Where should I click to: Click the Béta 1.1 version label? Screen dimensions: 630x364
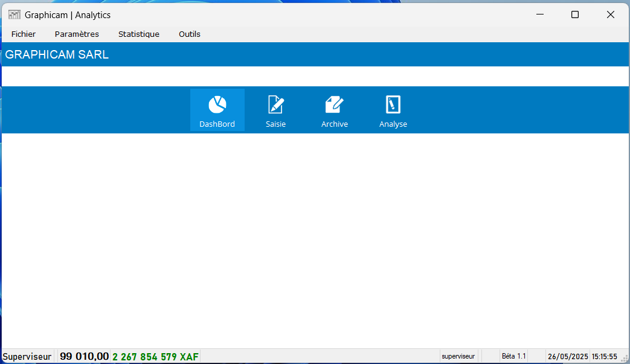(x=513, y=357)
